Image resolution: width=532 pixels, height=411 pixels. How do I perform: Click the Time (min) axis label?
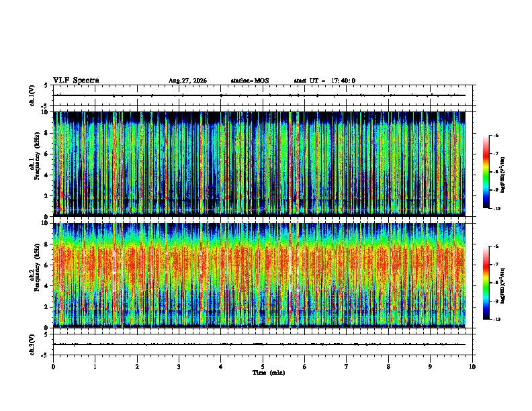269,373
